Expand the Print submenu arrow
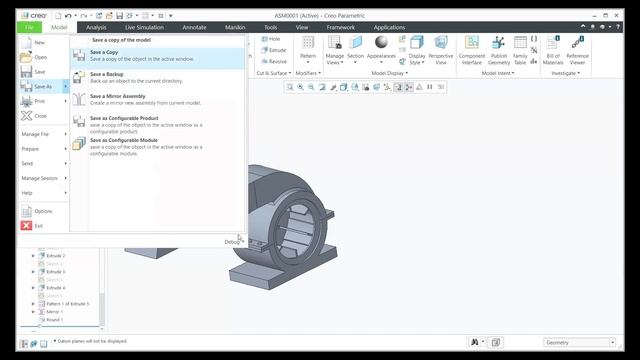 [x=65, y=101]
